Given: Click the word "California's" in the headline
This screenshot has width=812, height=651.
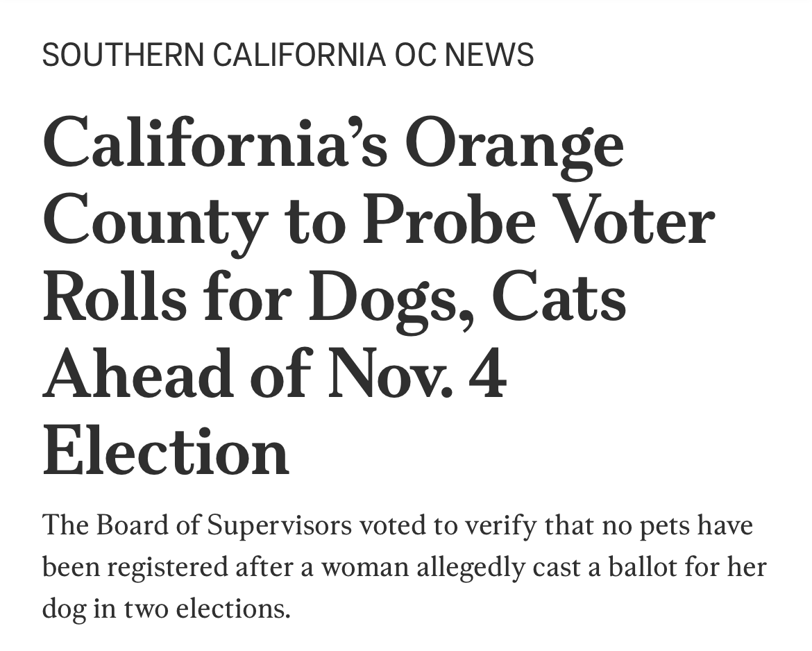Looking at the screenshot, I should tap(215, 144).
